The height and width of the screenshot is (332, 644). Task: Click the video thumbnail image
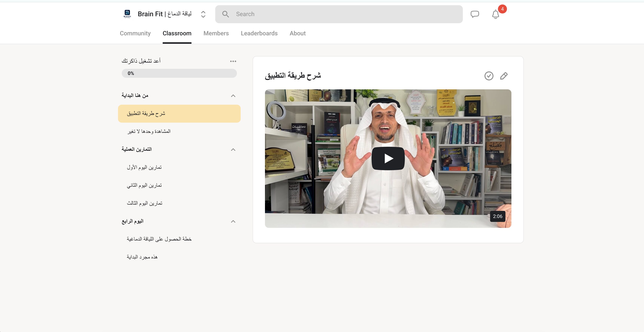click(388, 159)
